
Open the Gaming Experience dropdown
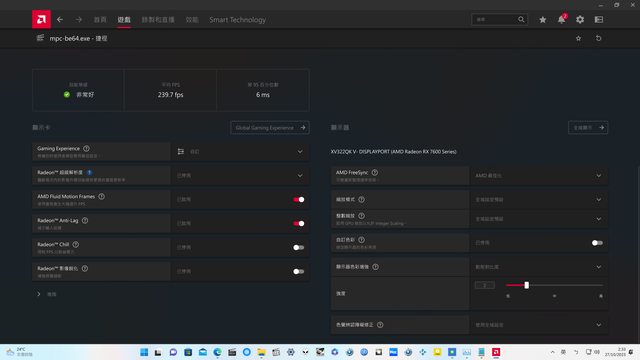240,151
